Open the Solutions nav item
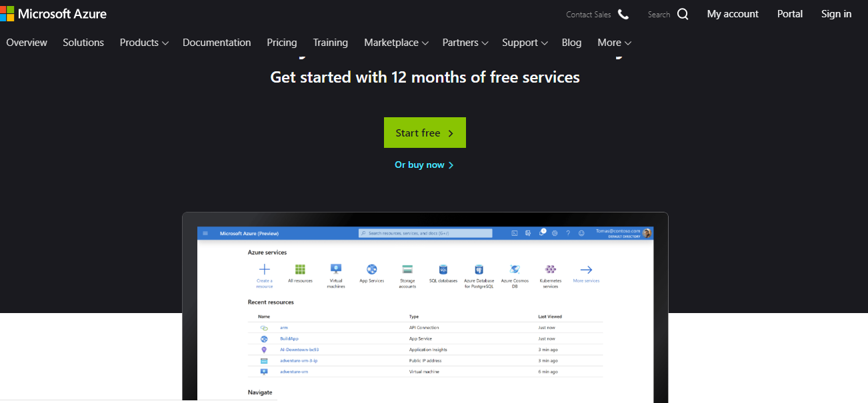 tap(83, 43)
